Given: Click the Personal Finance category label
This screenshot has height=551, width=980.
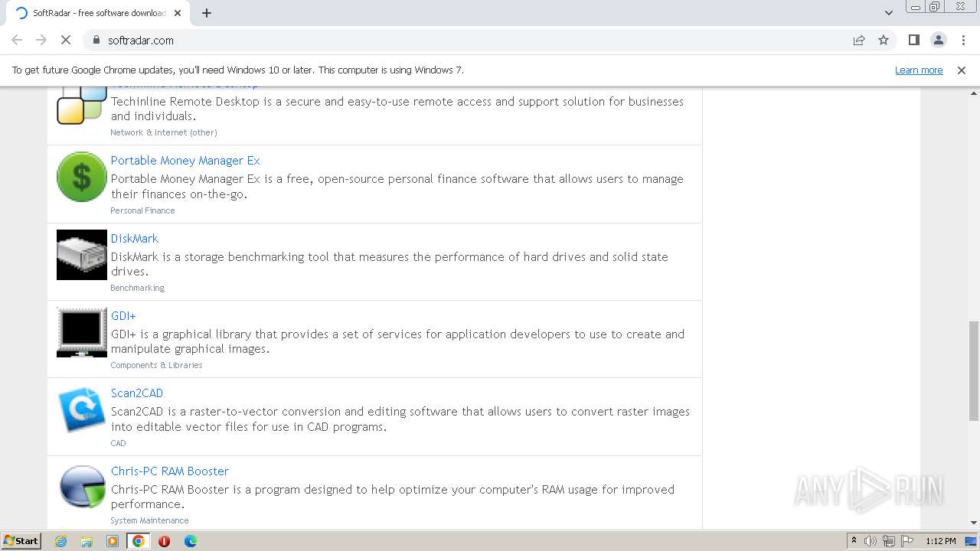Looking at the screenshot, I should [x=142, y=210].
